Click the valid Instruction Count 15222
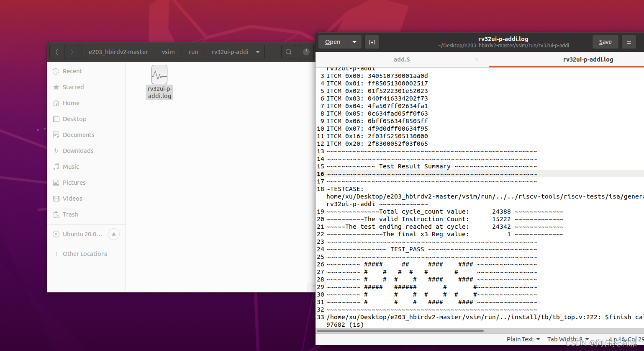 pyautogui.click(x=501, y=219)
